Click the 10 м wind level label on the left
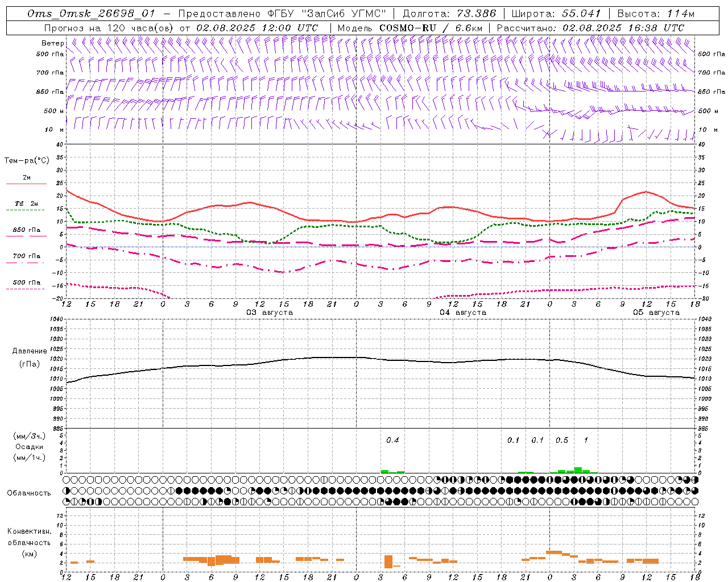 pyautogui.click(x=55, y=130)
